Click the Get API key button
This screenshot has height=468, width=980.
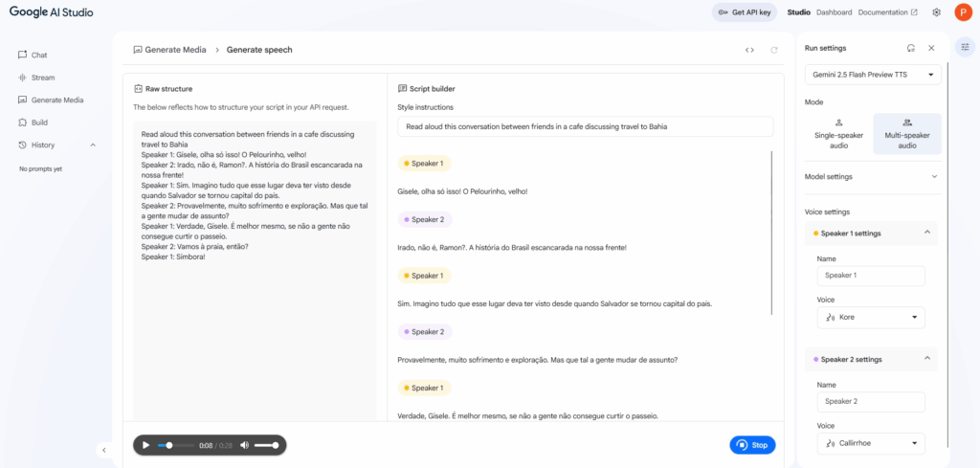(745, 12)
